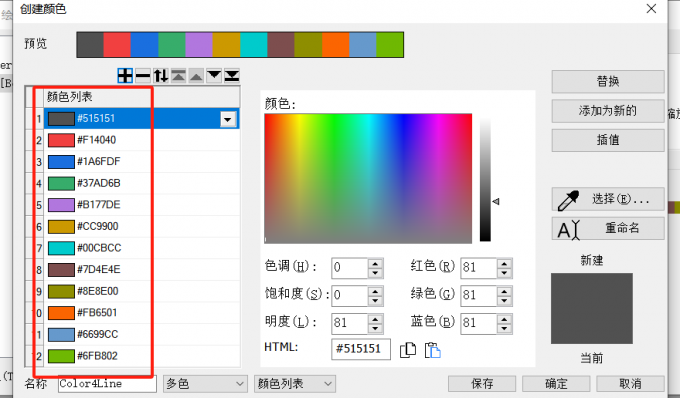Decrease hue with down stepper arrow

[375, 273]
